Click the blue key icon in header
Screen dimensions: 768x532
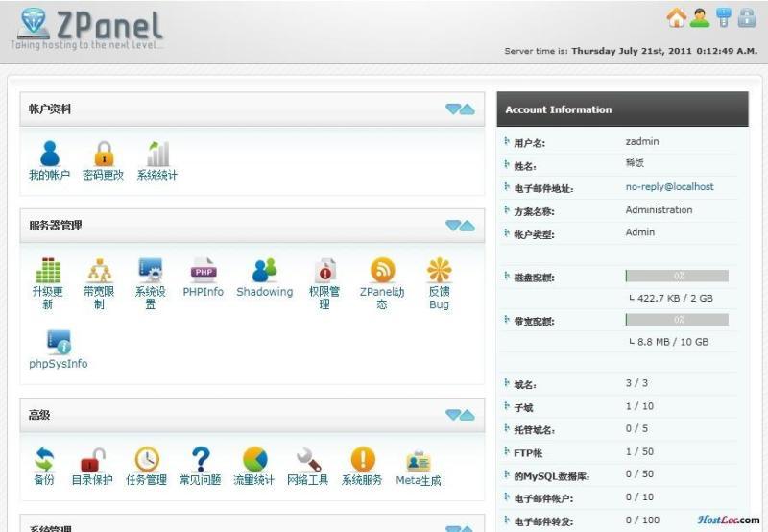point(724,17)
